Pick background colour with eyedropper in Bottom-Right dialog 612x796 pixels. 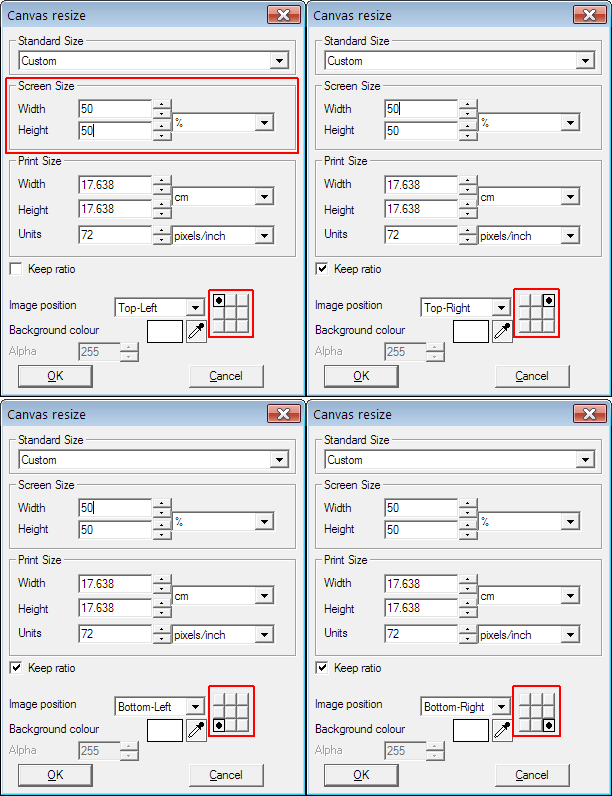coord(502,731)
